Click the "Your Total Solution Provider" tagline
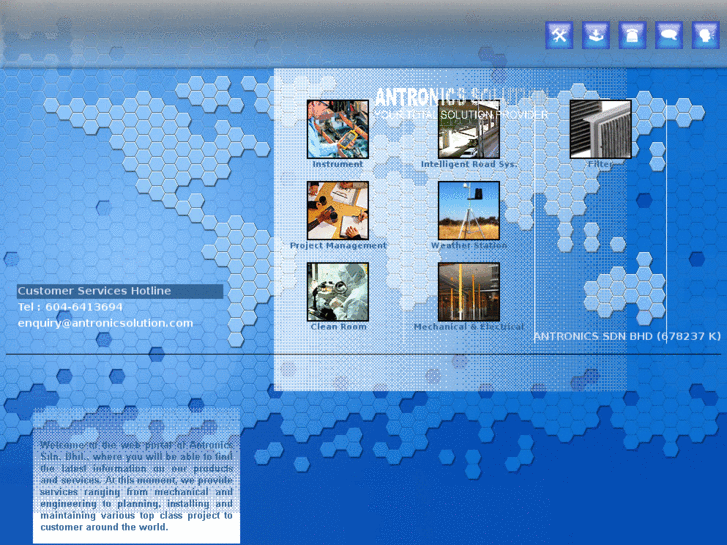Image resolution: width=727 pixels, height=545 pixels. point(461,115)
